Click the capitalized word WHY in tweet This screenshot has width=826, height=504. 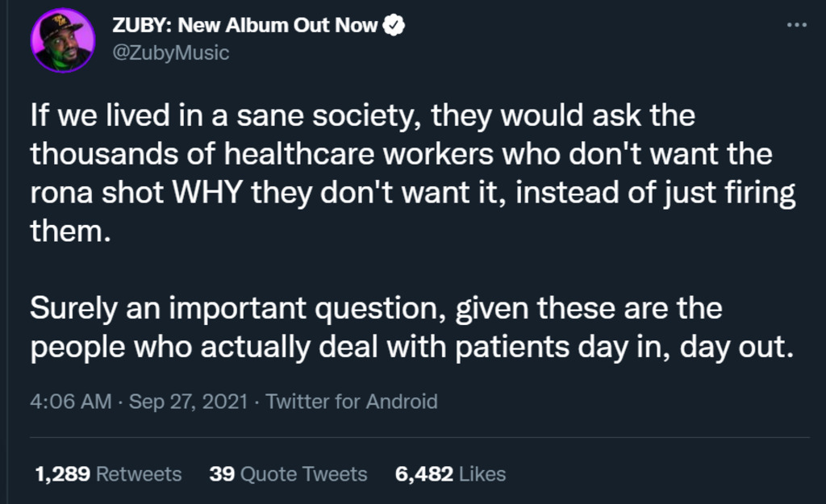pos(207,192)
